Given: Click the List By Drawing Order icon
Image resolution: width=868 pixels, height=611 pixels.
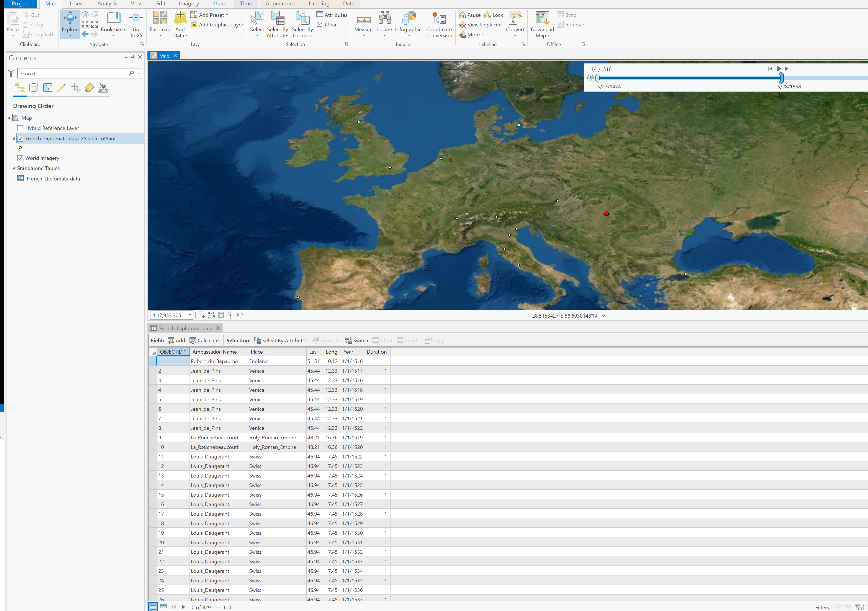Looking at the screenshot, I should click(20, 88).
